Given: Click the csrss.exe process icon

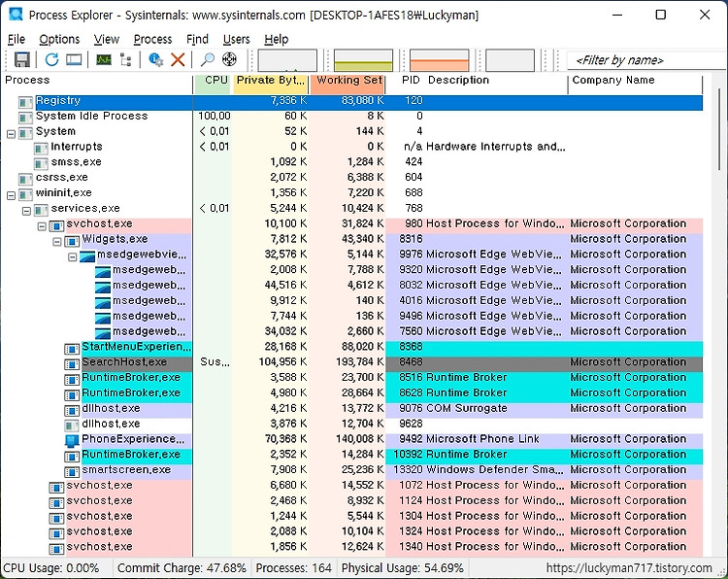Looking at the screenshot, I should pyautogui.click(x=25, y=179).
